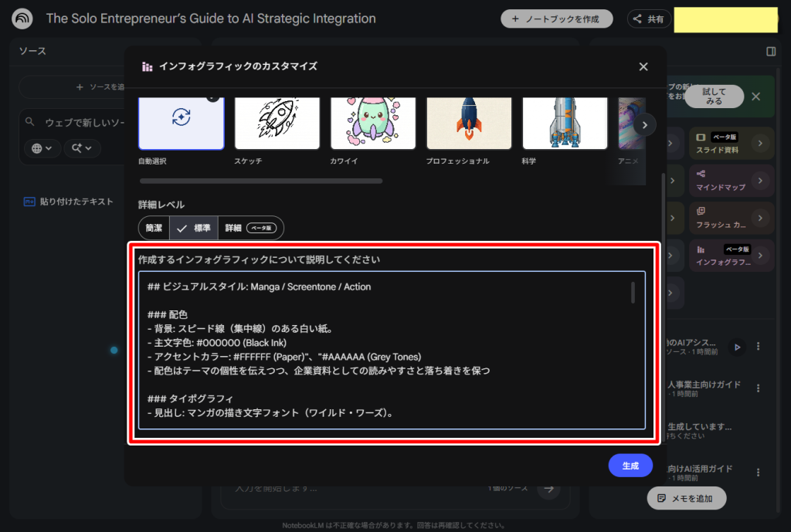
Task: Click the 生成 generate button
Action: (630, 466)
